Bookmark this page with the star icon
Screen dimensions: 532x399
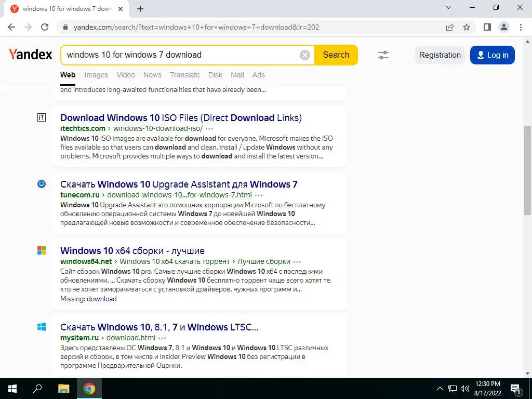[467, 27]
